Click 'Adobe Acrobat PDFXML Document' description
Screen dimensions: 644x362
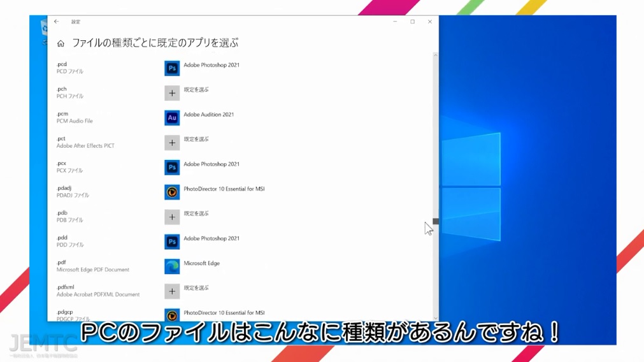coord(98,294)
